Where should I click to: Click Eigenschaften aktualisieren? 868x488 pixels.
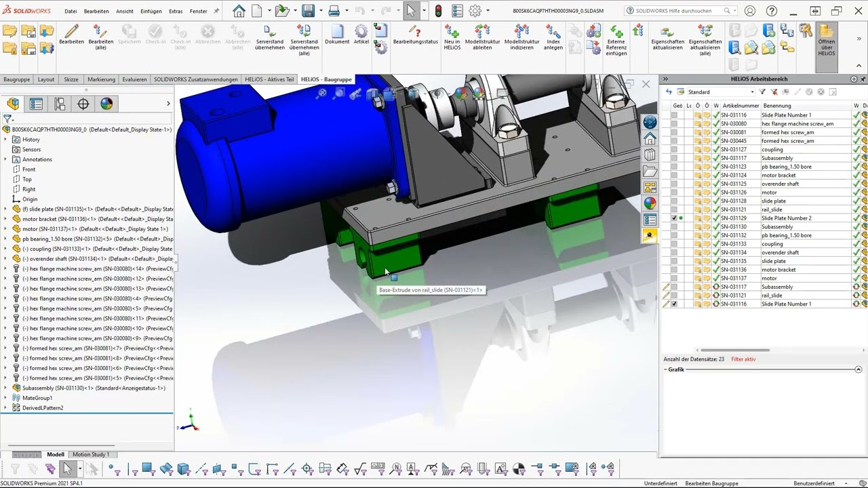[x=667, y=37]
